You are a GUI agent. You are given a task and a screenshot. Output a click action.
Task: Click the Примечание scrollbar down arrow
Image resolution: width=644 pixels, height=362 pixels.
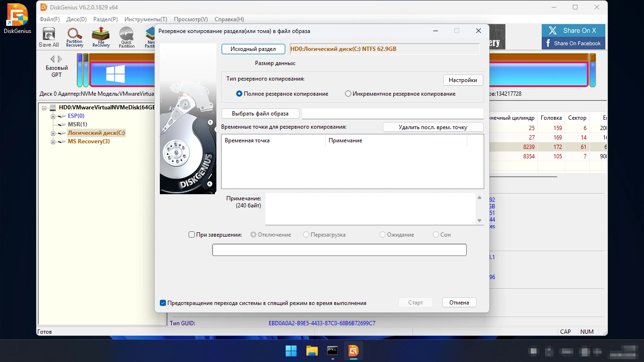479,221
